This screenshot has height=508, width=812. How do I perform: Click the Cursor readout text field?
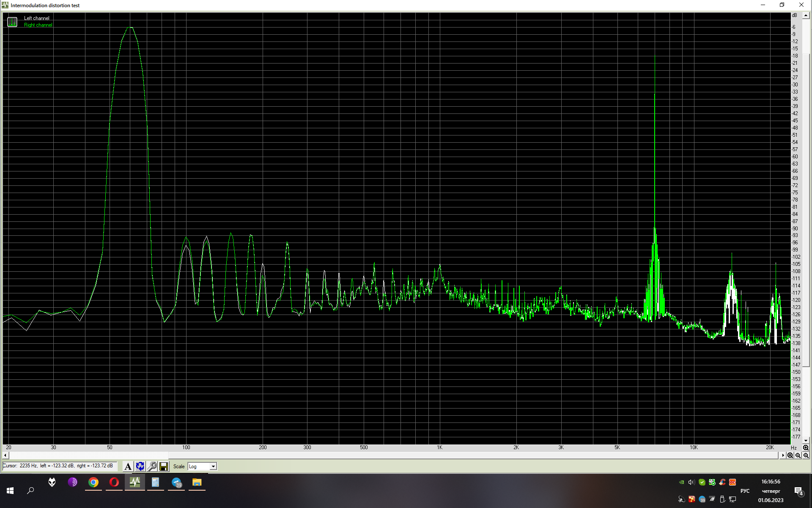coord(59,466)
